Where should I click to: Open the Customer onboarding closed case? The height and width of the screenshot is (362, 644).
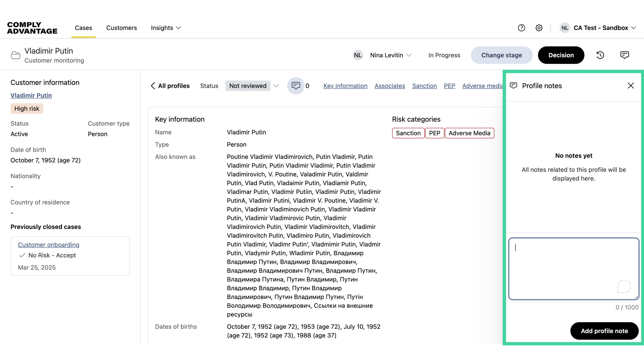point(48,245)
